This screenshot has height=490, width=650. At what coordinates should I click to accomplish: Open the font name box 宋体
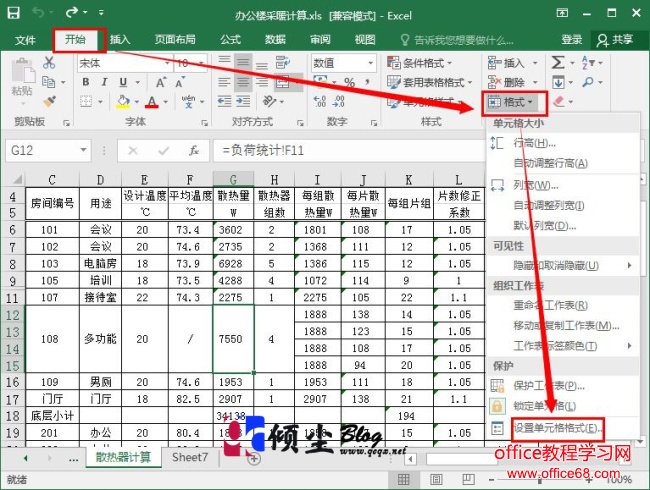(x=125, y=63)
